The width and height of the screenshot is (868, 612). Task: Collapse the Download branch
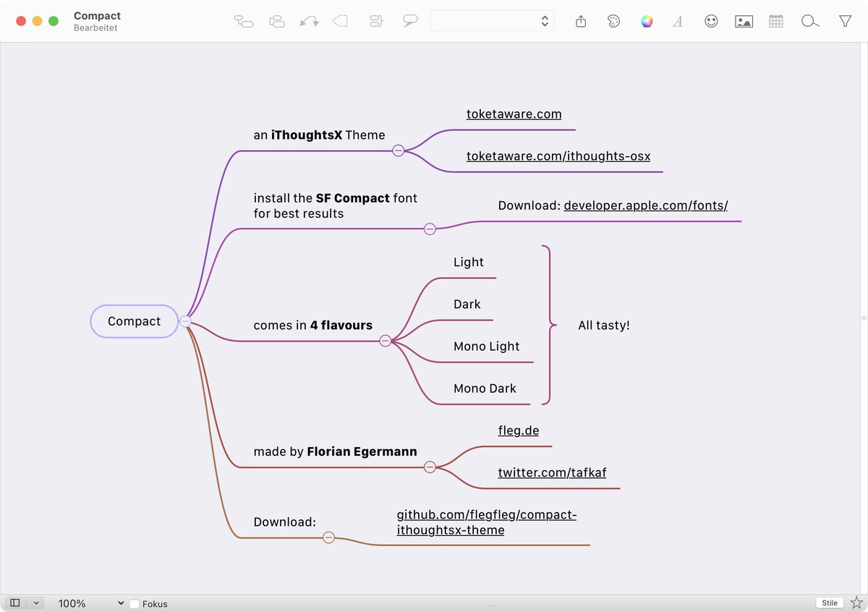(x=328, y=537)
